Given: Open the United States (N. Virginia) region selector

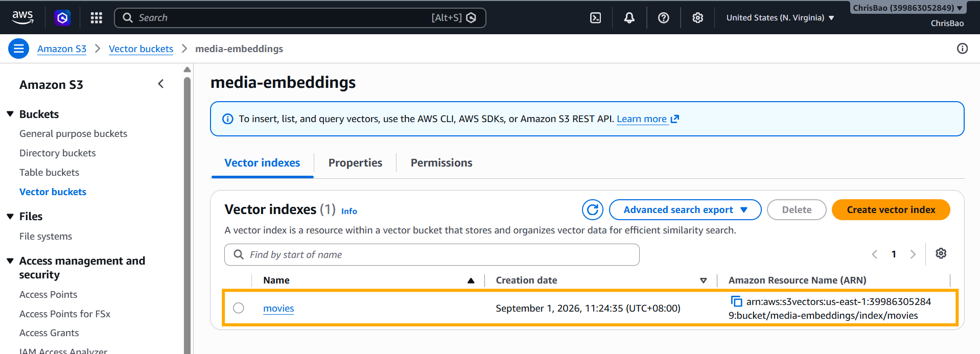Looking at the screenshot, I should 780,18.
